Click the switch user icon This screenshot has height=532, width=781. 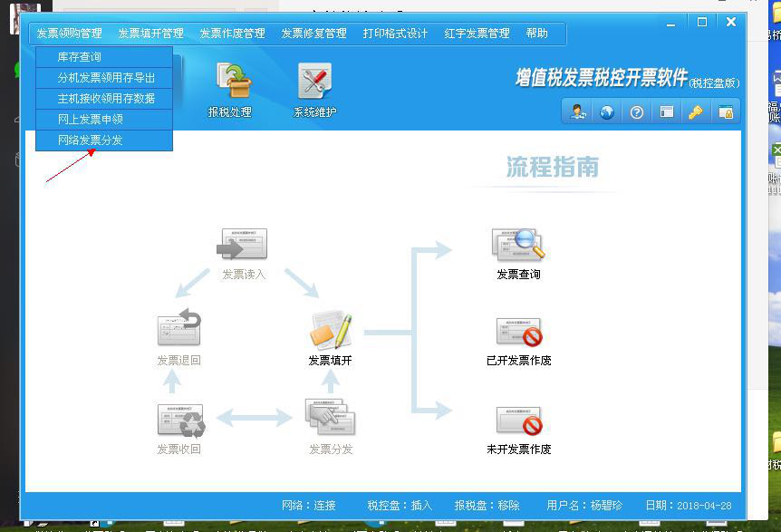pos(576,112)
